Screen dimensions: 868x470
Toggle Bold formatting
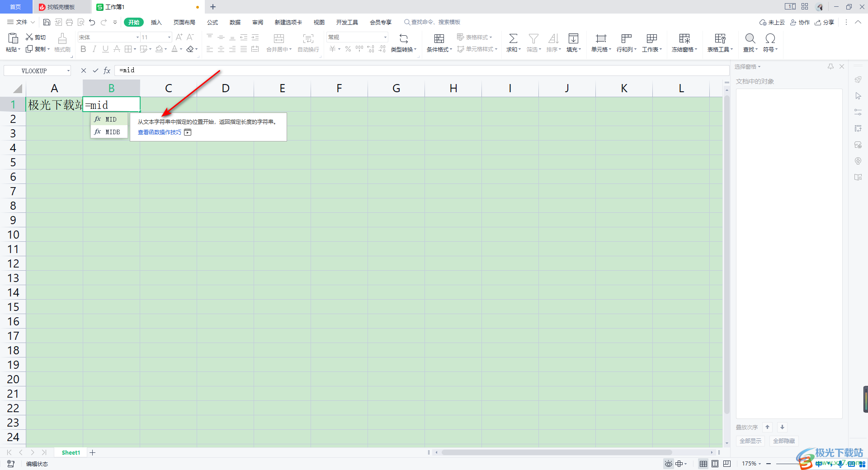[x=83, y=49]
